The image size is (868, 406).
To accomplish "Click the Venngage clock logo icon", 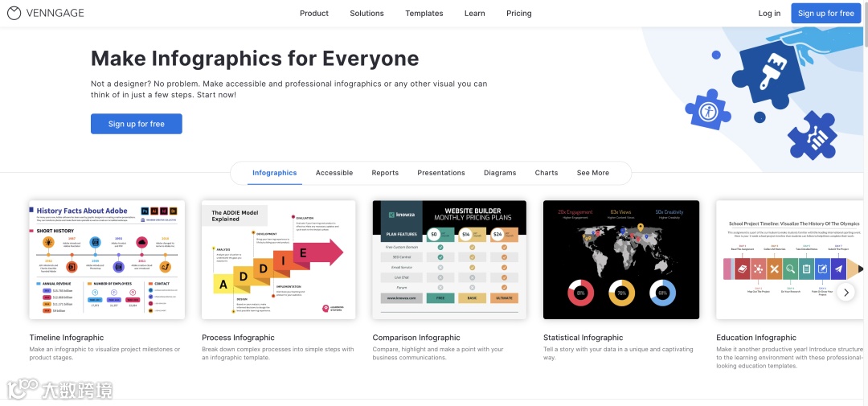I will point(14,14).
